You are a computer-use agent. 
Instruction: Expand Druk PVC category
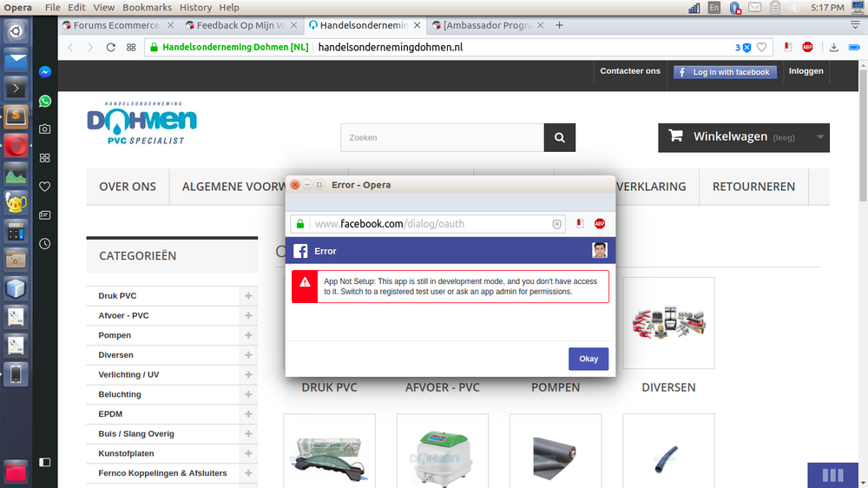[x=248, y=296]
